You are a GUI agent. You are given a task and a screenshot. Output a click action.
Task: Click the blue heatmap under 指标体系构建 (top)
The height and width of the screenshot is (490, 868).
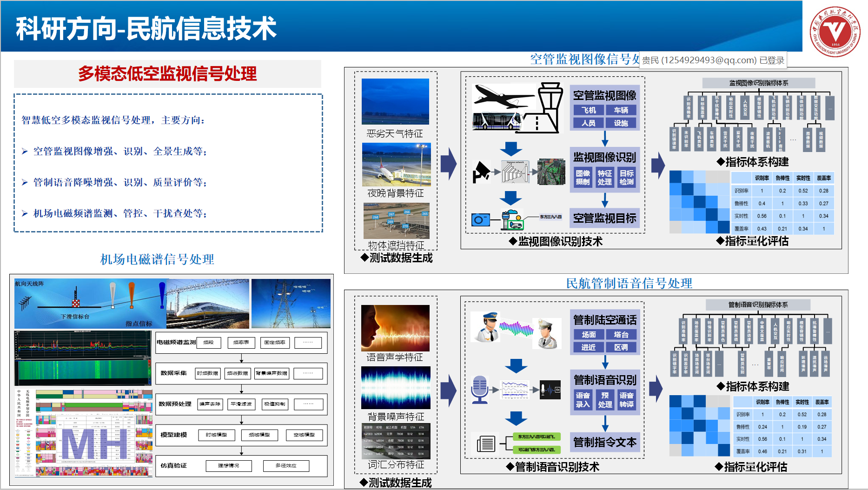pyautogui.click(x=699, y=202)
